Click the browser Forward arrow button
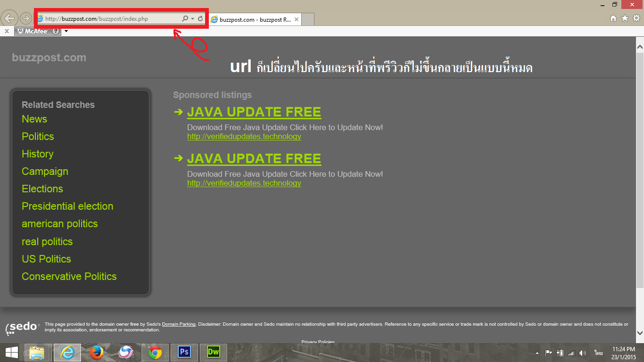This screenshot has width=644, height=362. 26,19
